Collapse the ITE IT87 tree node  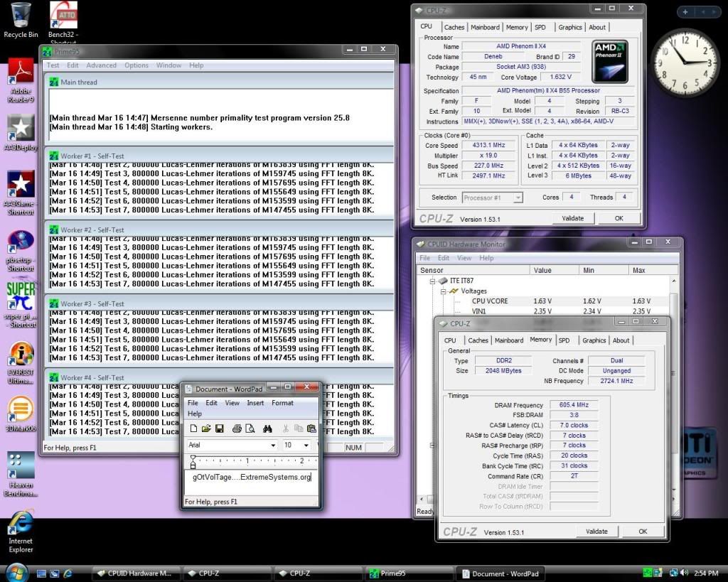433,281
